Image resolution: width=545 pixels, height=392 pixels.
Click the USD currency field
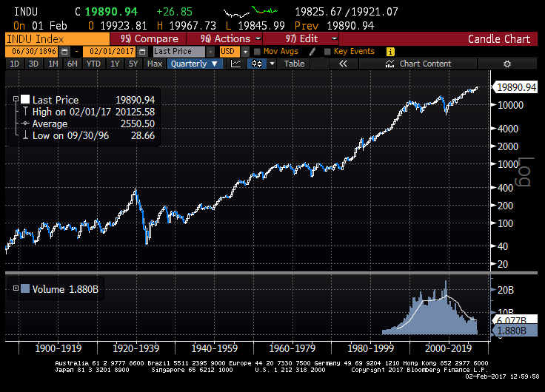(230, 51)
